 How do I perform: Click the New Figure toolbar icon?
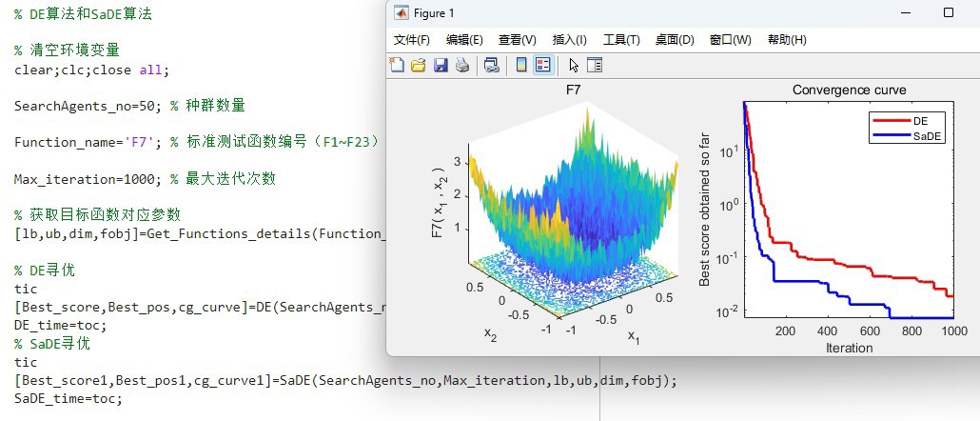[397, 65]
